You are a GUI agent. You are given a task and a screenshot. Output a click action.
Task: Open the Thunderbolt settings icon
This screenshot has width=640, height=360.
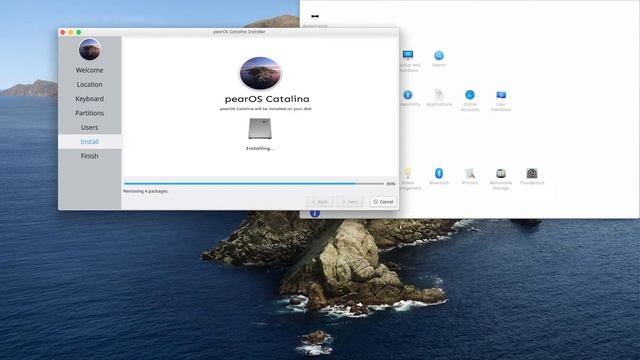tap(532, 173)
